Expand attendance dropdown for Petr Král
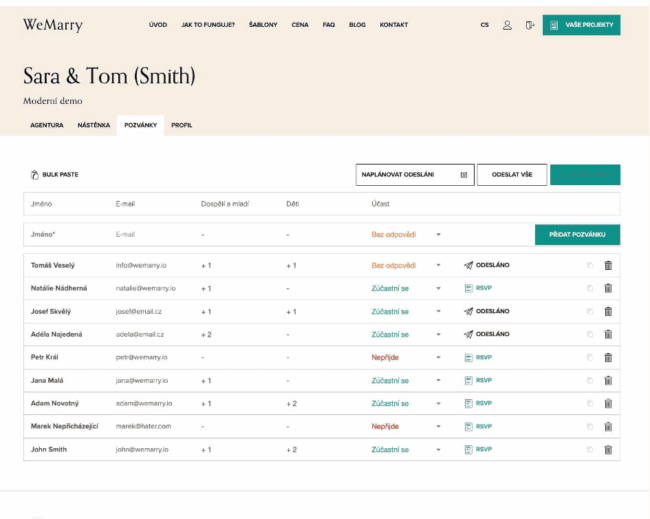 [x=438, y=357]
